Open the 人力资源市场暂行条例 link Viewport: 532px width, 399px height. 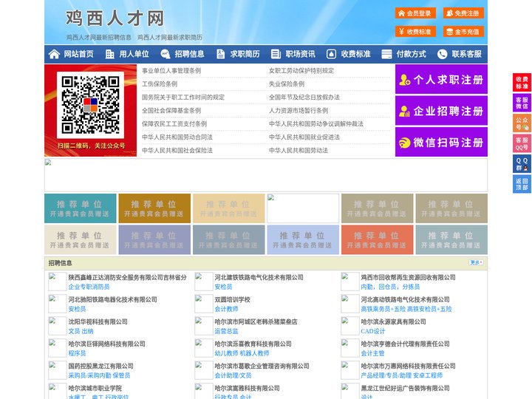pos(299,111)
